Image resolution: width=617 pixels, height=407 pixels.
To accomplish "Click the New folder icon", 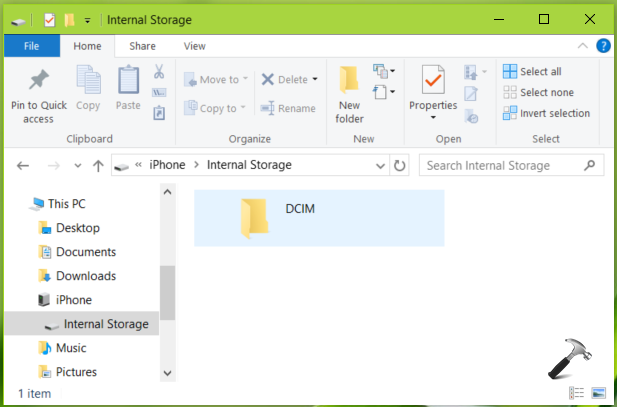I will click(x=349, y=80).
